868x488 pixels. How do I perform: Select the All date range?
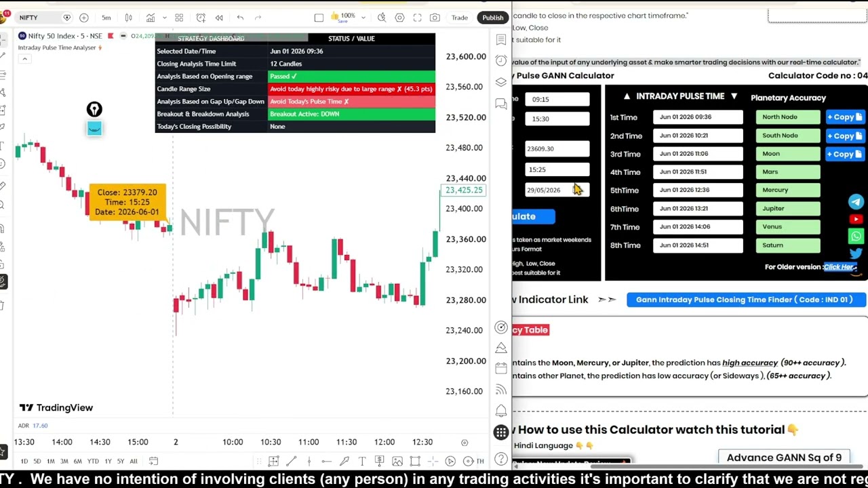(134, 462)
